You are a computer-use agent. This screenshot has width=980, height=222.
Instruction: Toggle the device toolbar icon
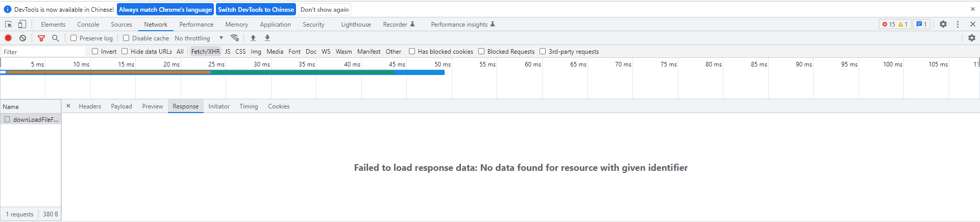pos(22,24)
